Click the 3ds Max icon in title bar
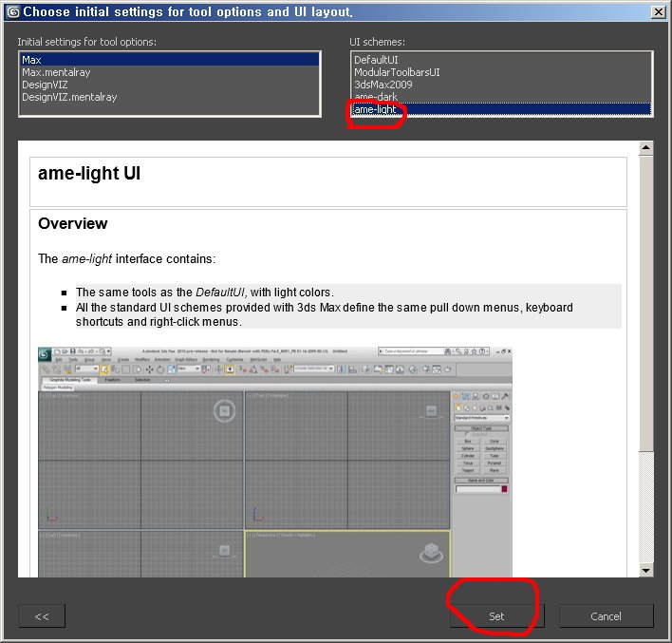The width and height of the screenshot is (672, 643). point(12,11)
